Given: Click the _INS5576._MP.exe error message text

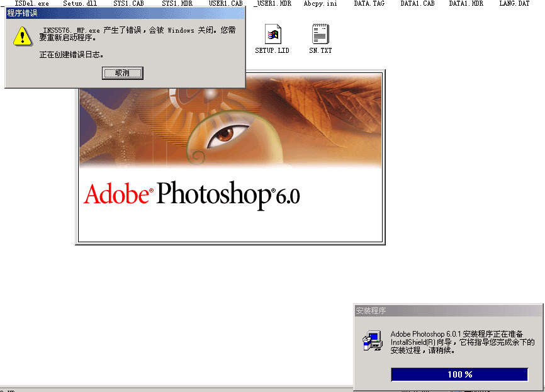Looking at the screenshot, I should [x=137, y=34].
